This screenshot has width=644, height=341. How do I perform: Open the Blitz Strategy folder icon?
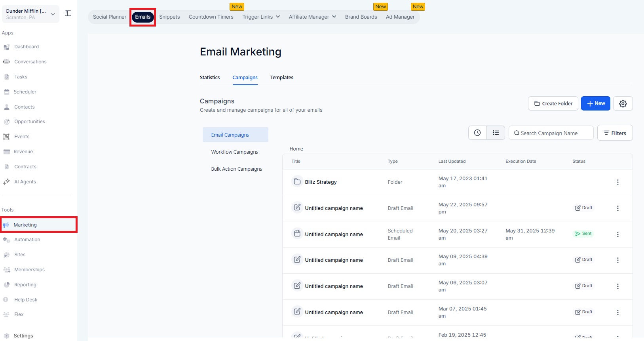[x=297, y=182]
